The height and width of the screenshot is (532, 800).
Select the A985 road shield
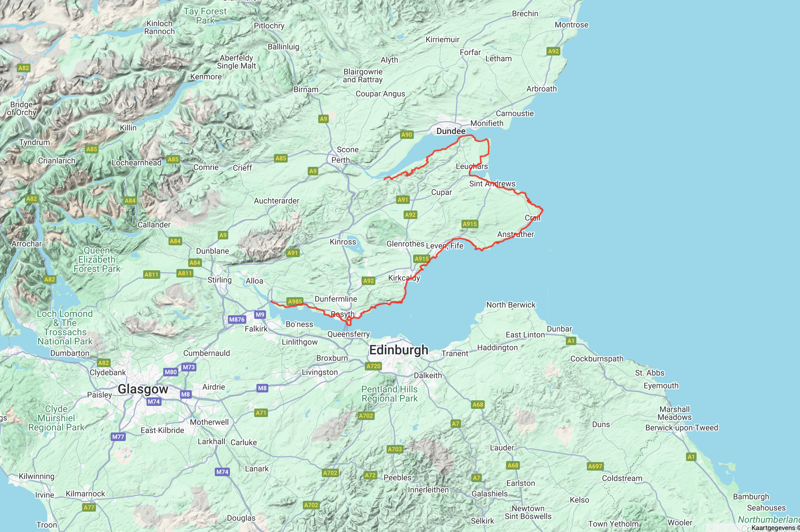coord(295,301)
